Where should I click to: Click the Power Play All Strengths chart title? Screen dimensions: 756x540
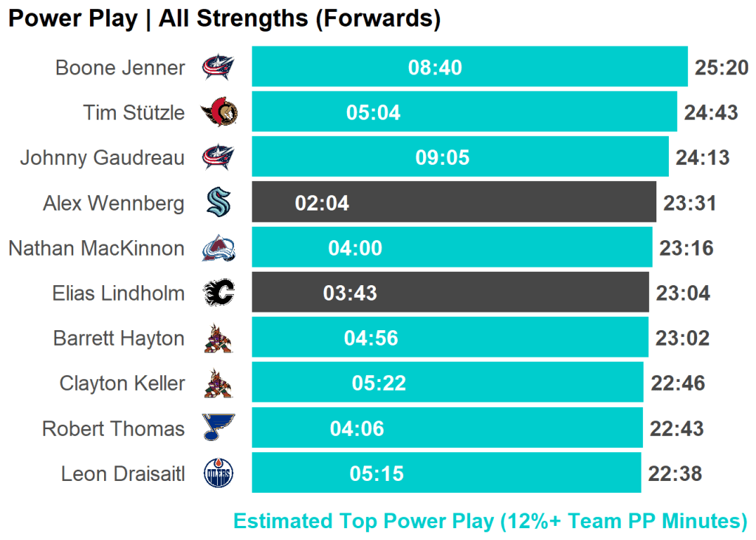224,19
